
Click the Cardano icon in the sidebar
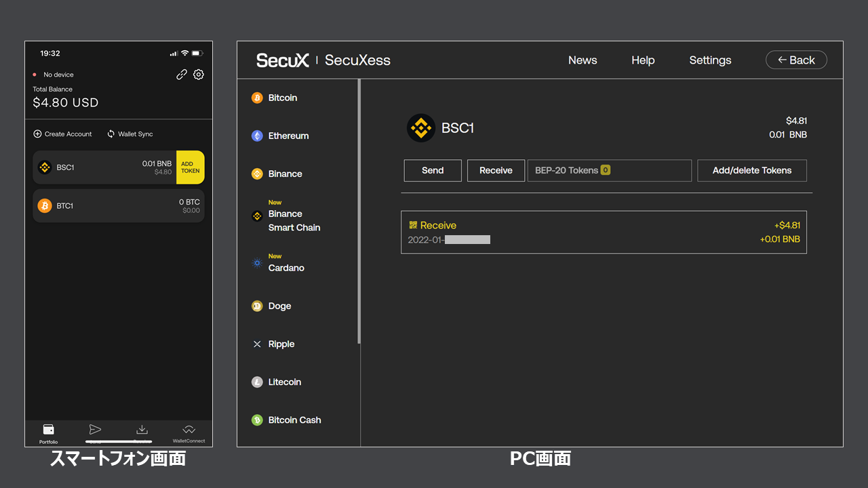[x=257, y=263]
